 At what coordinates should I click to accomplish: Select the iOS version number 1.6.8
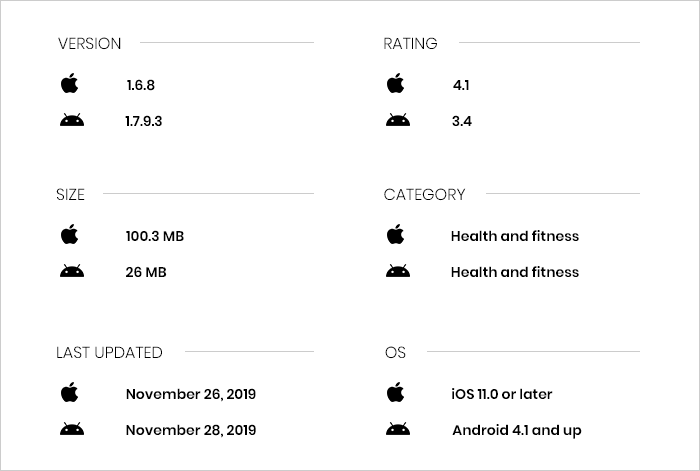pos(140,85)
